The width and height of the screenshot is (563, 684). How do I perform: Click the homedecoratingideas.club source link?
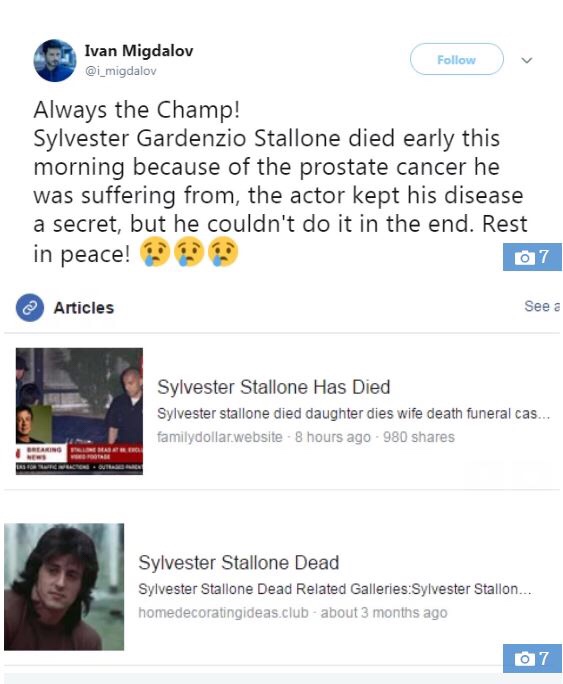(x=223, y=612)
